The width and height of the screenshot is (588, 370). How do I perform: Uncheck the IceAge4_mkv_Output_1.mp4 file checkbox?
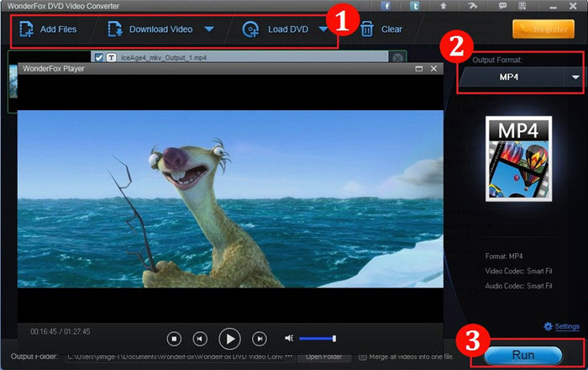coord(99,58)
